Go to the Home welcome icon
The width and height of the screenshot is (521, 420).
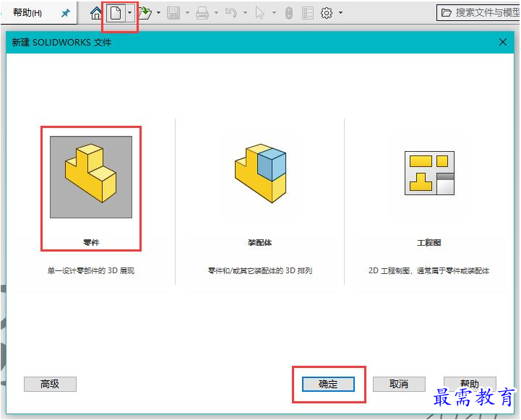pyautogui.click(x=96, y=13)
